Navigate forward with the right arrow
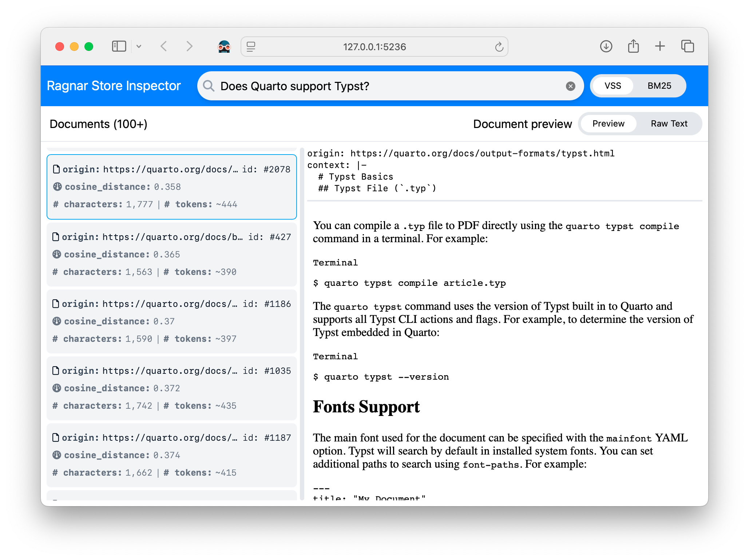Screen dimensions: 749x560 click(x=189, y=47)
